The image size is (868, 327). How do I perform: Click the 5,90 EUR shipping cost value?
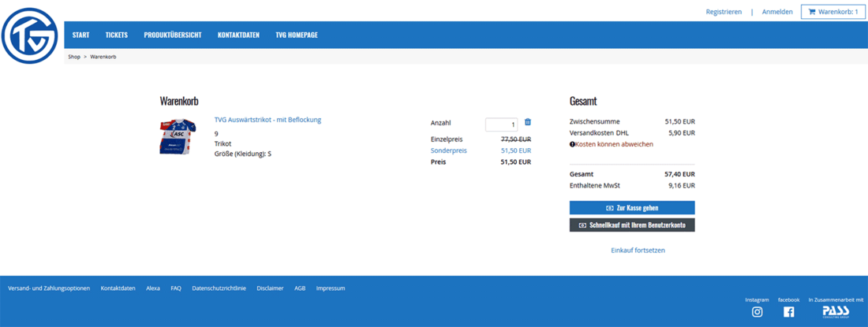coord(682,132)
